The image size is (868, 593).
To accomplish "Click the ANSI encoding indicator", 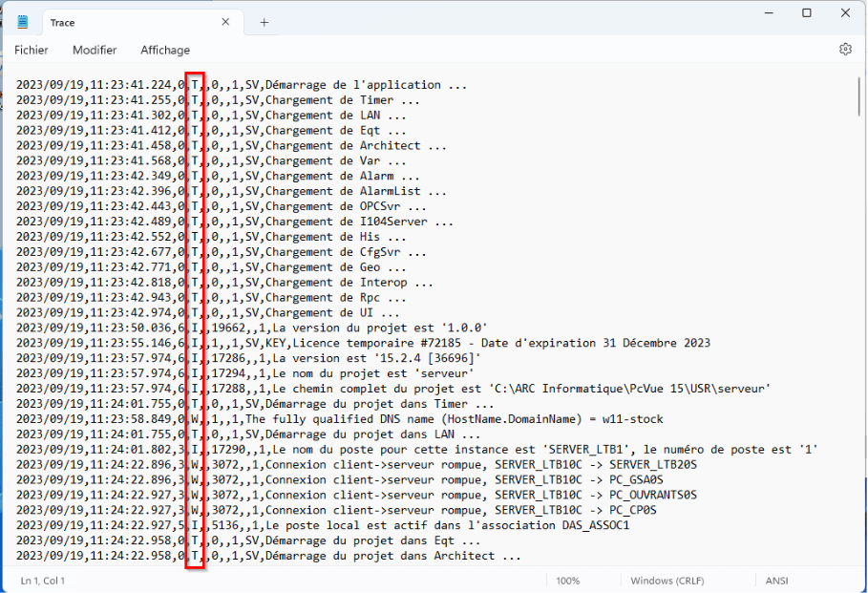I will 776,581.
